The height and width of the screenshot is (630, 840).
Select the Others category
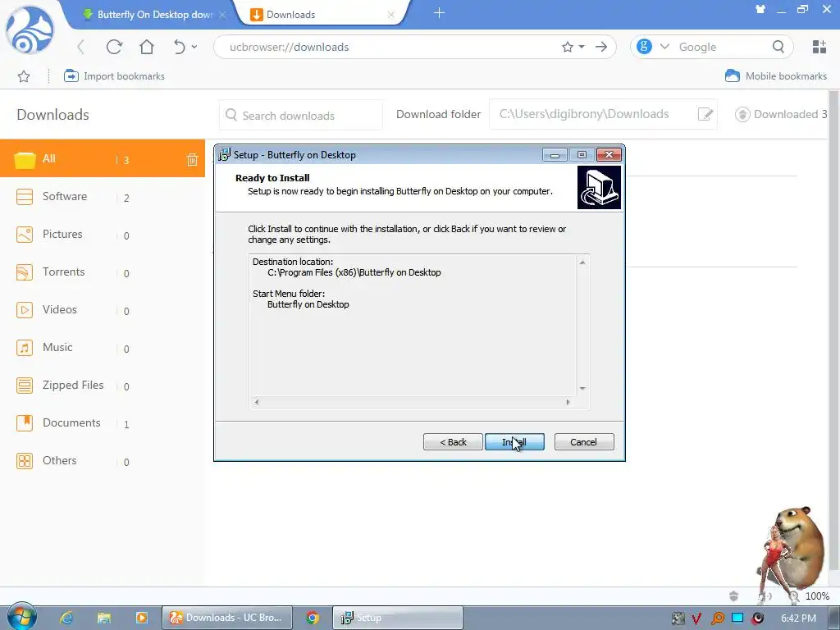103,461
